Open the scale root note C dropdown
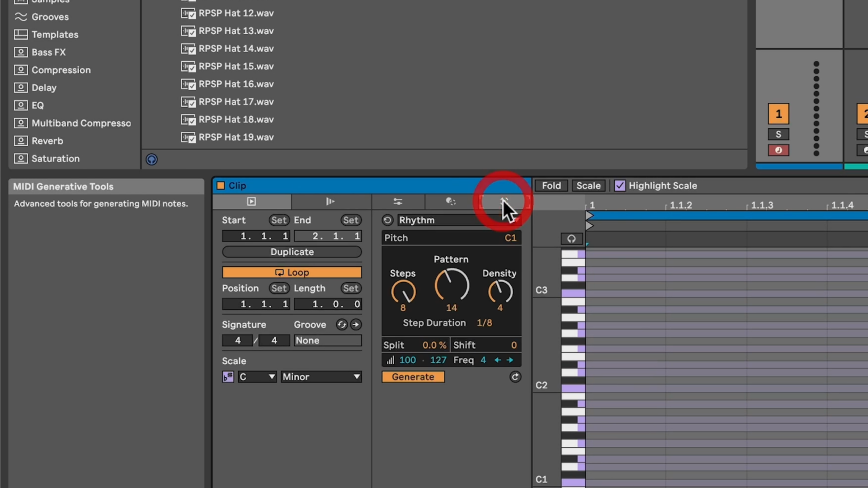 click(x=257, y=377)
